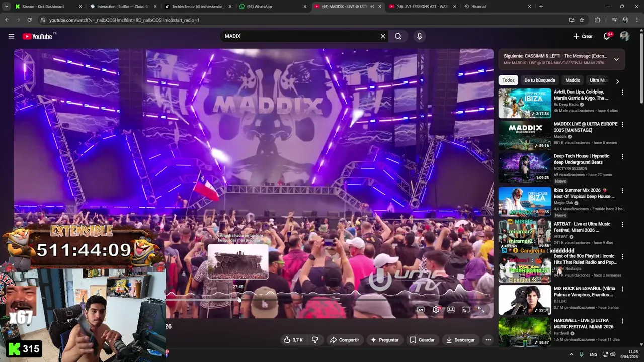Save the video with Guardar
The width and height of the screenshot is (644, 362).
tap(422, 340)
